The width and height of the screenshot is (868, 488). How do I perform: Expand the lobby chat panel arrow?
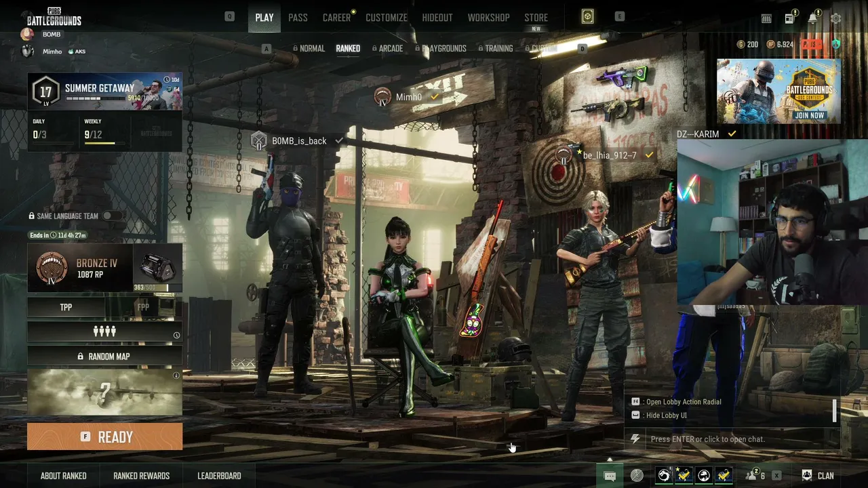coord(609,459)
